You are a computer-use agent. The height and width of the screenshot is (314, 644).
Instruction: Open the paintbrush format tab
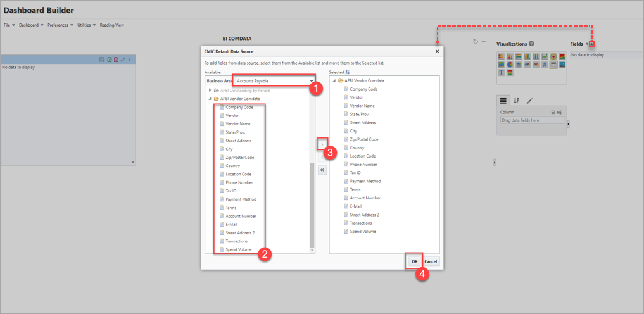(529, 100)
